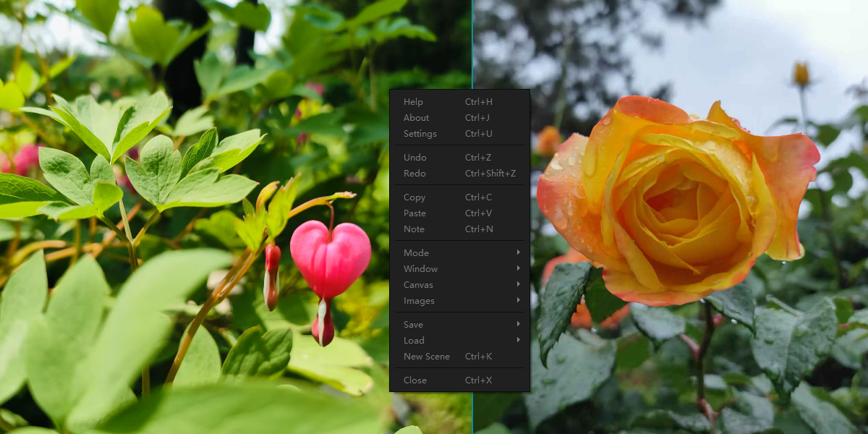Select Paste from the context menu

pyautogui.click(x=415, y=213)
